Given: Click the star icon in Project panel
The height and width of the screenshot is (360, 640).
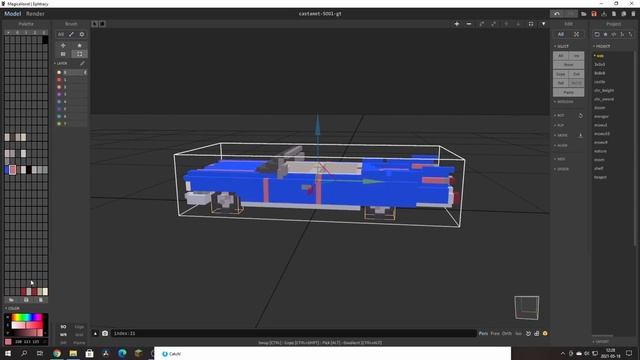Looking at the screenshot, I should [x=606, y=34].
